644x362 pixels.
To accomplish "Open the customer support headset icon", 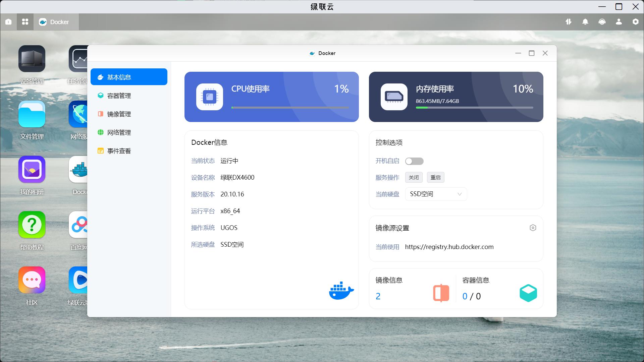I will tap(602, 22).
